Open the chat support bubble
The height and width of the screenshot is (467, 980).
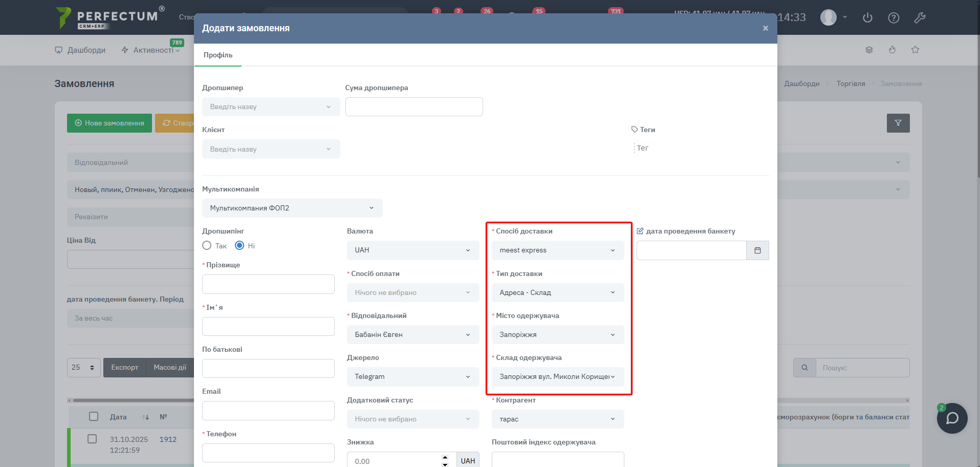click(x=952, y=418)
